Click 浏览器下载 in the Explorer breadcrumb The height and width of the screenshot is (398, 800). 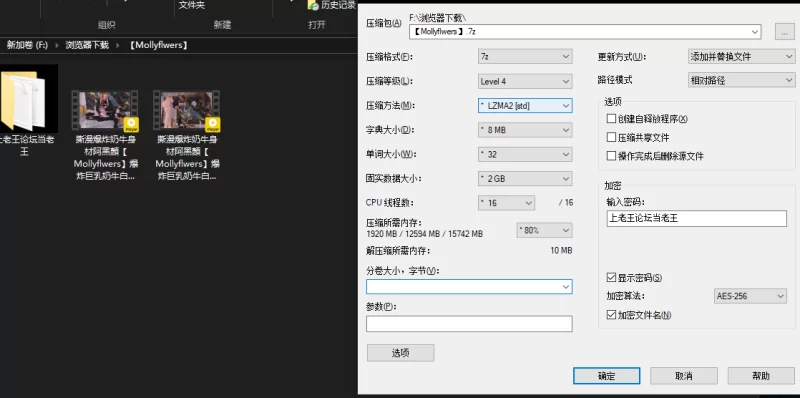[x=87, y=45]
